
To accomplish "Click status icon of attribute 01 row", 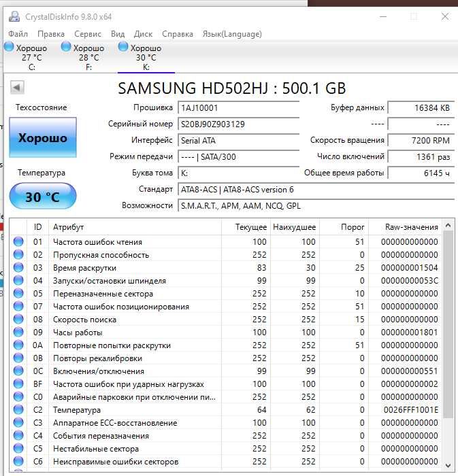I will pyautogui.click(x=18, y=241).
